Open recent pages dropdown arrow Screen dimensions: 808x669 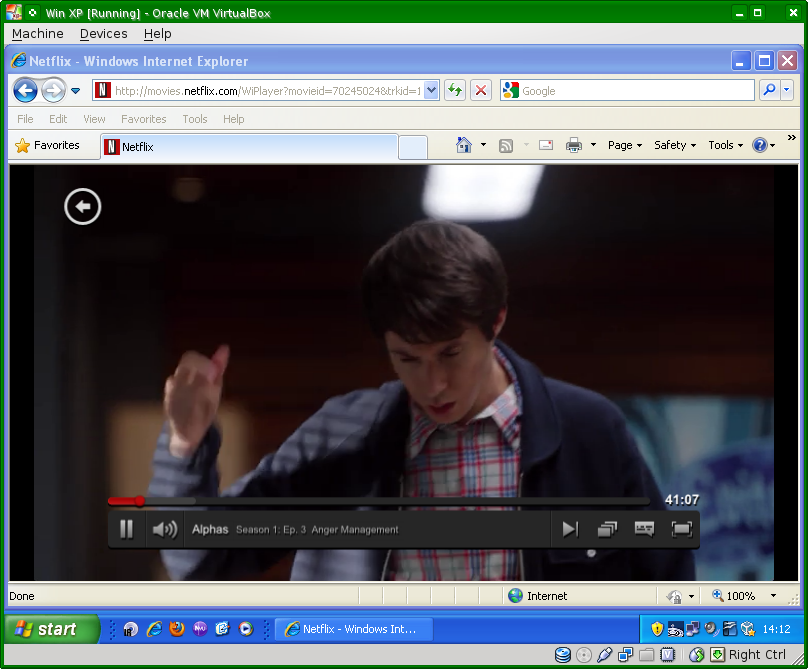[76, 91]
